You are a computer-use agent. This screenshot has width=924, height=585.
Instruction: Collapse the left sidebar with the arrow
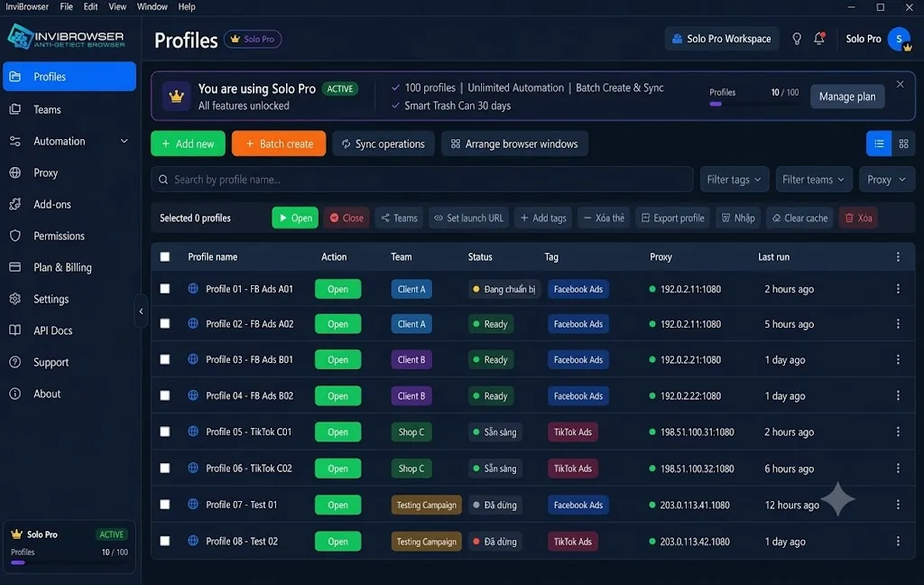tap(141, 311)
